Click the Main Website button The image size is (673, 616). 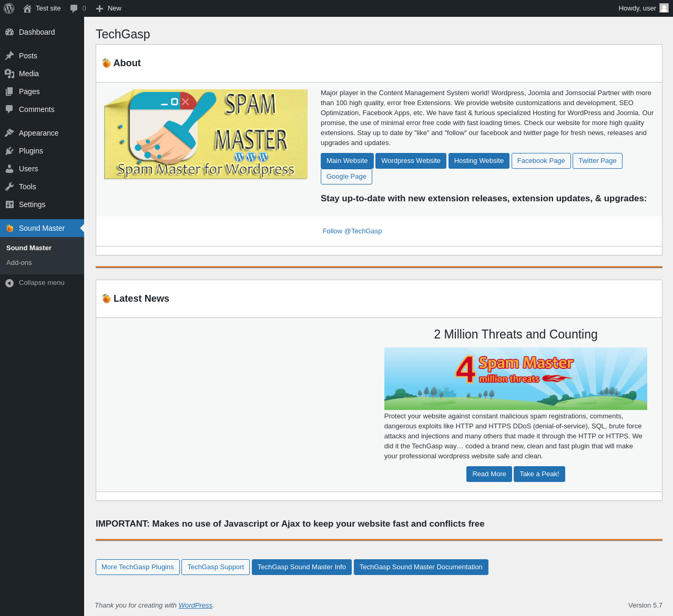tap(347, 161)
